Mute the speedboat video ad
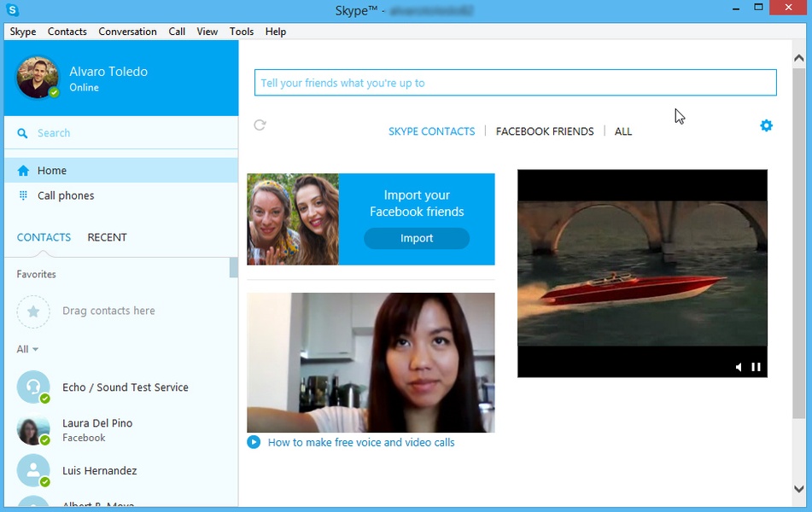 [x=739, y=367]
